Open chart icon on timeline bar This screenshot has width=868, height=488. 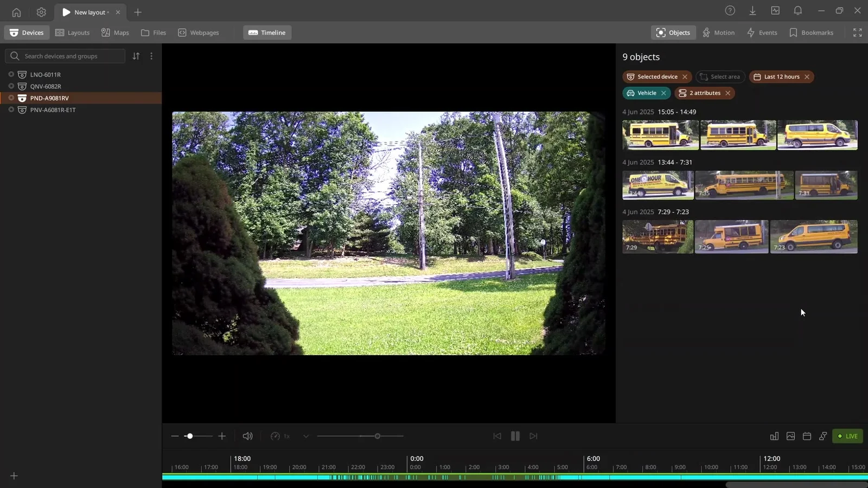774,436
